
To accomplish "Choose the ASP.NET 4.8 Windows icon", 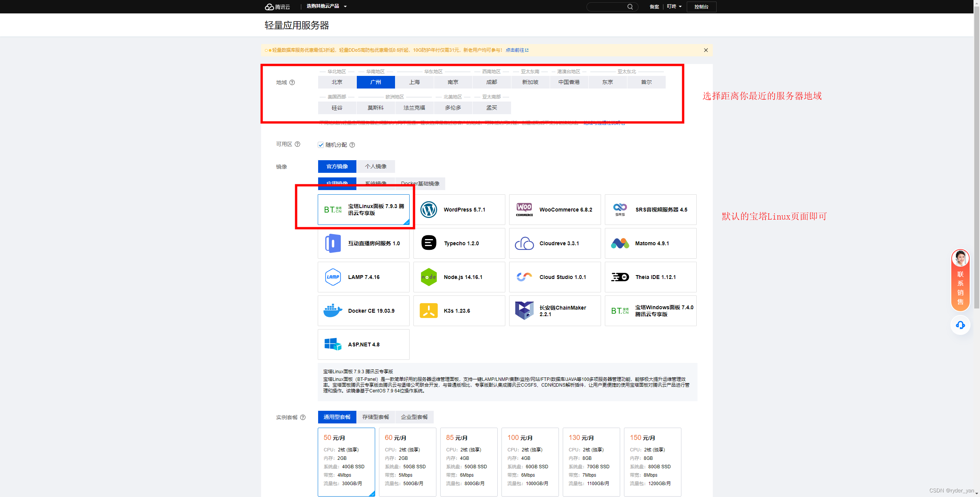I will (333, 344).
